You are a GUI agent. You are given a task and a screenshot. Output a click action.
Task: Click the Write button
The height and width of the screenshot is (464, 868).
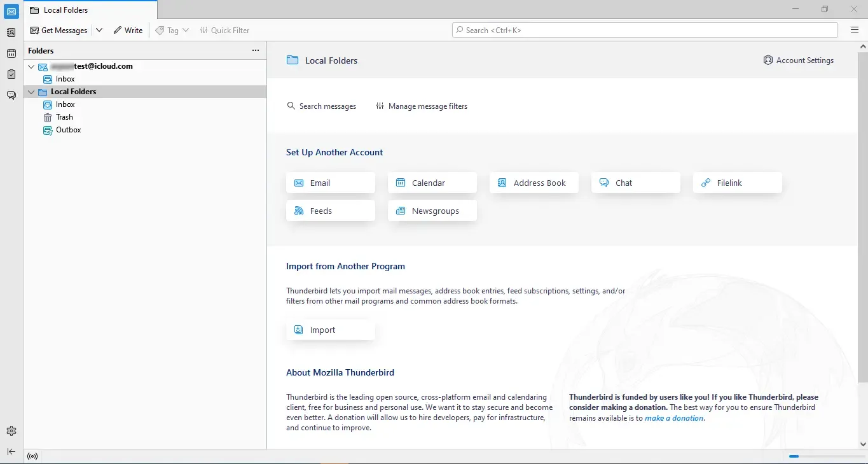click(128, 30)
